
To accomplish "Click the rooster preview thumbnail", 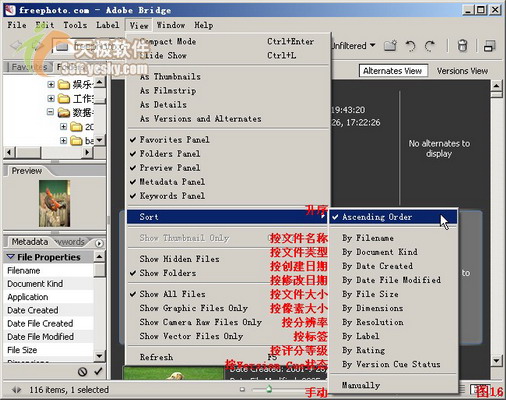I will click(x=55, y=203).
